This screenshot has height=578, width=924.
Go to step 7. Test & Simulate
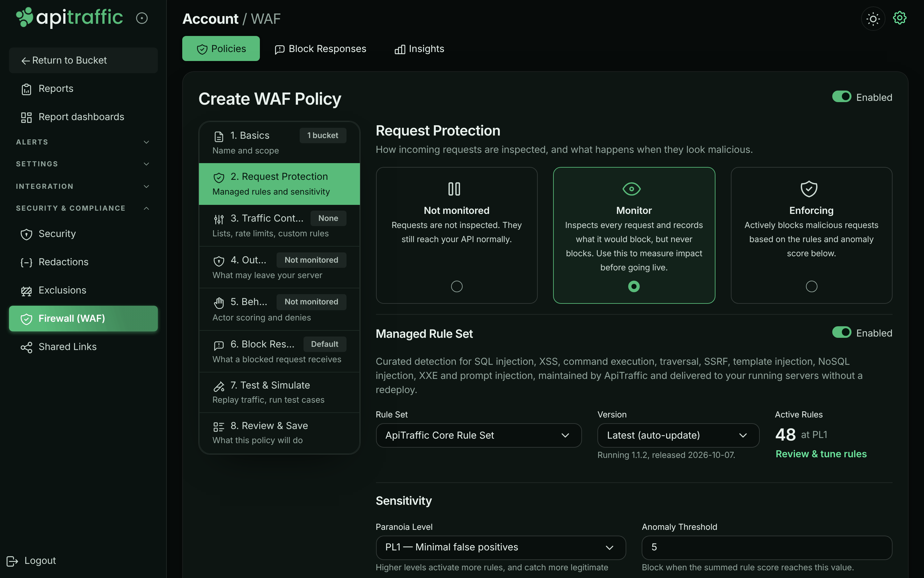(x=279, y=392)
